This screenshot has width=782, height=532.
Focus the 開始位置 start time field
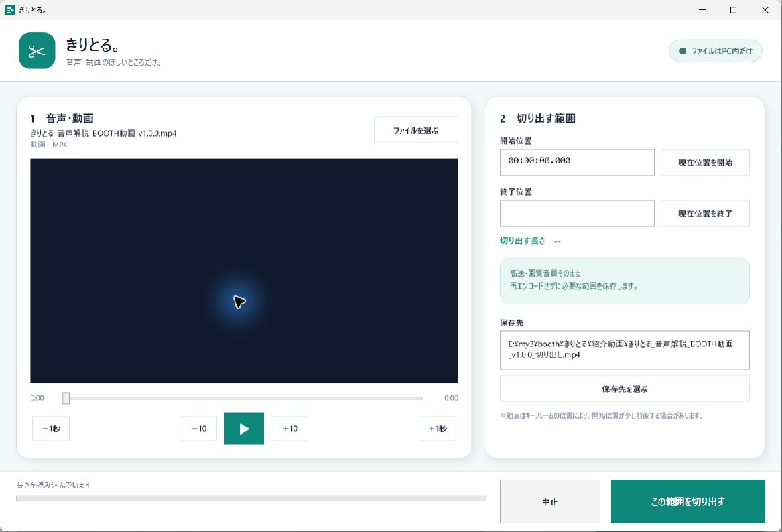click(x=577, y=163)
